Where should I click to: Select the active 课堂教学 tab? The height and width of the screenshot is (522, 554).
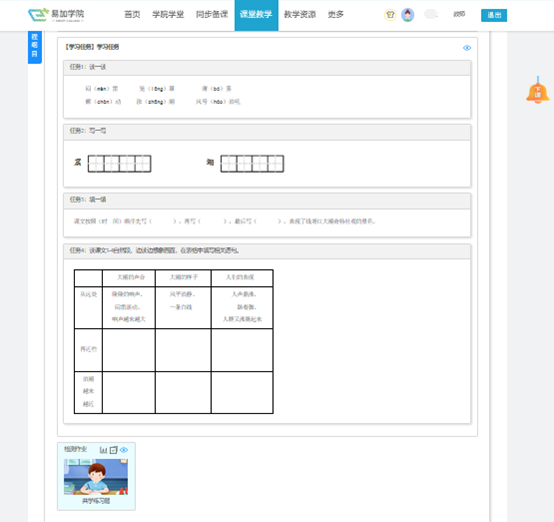coord(256,15)
